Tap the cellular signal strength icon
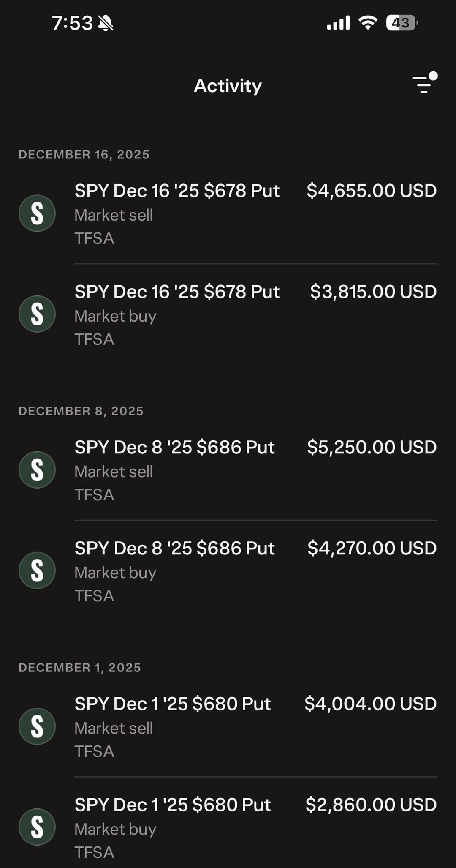 tap(338, 23)
